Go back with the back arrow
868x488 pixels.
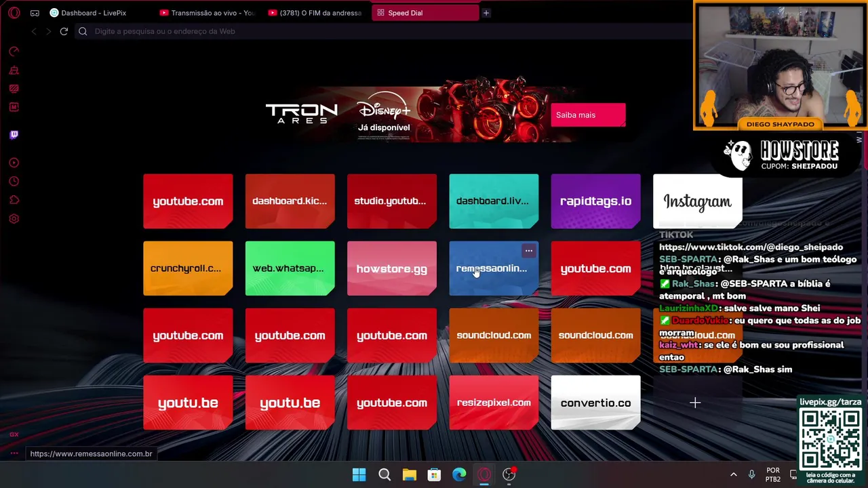coord(34,31)
